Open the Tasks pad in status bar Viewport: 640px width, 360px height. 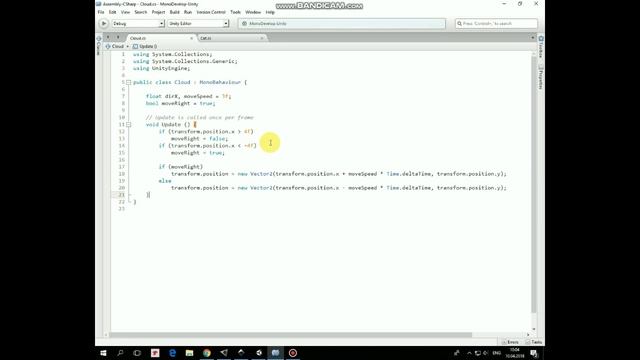534,342
